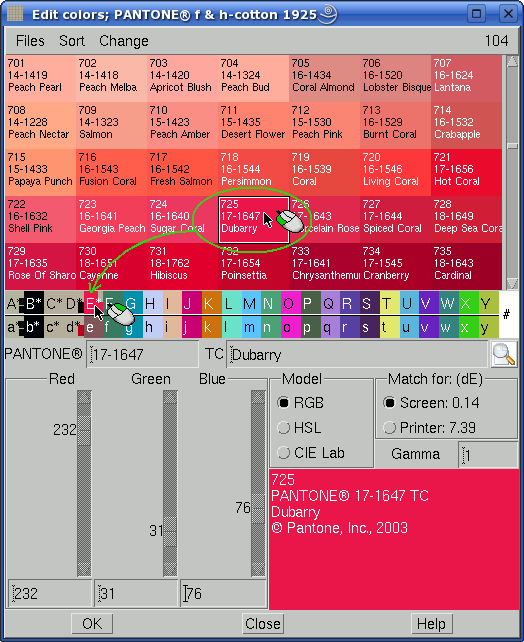Click the OK button
Viewport: 524px width, 642px height.
[92, 624]
